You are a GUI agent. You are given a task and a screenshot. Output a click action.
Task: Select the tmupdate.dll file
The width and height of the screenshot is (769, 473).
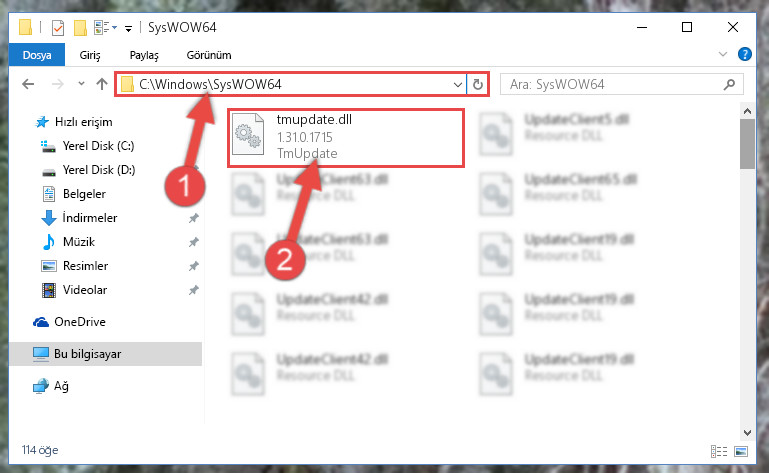[346, 138]
